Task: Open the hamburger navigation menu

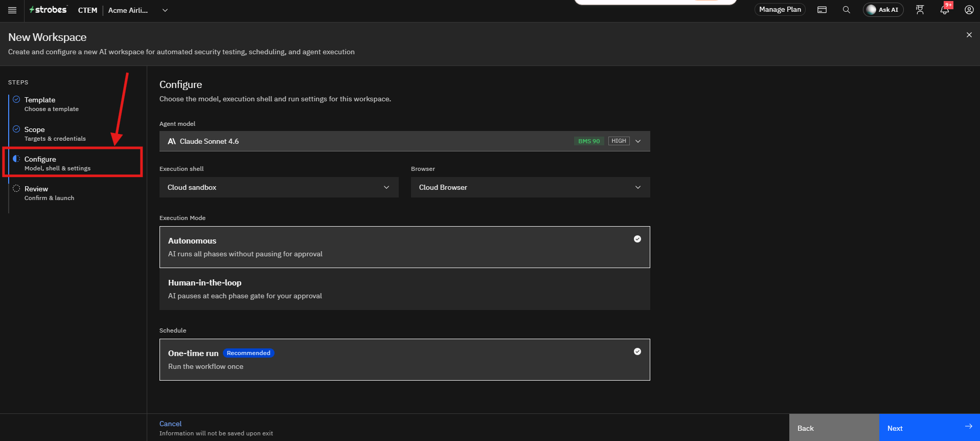Action: [12, 10]
